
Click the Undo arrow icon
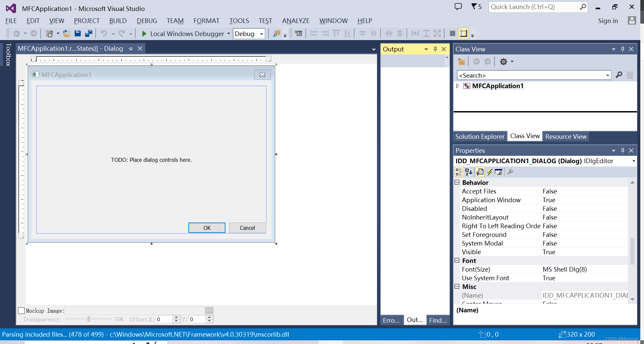104,33
